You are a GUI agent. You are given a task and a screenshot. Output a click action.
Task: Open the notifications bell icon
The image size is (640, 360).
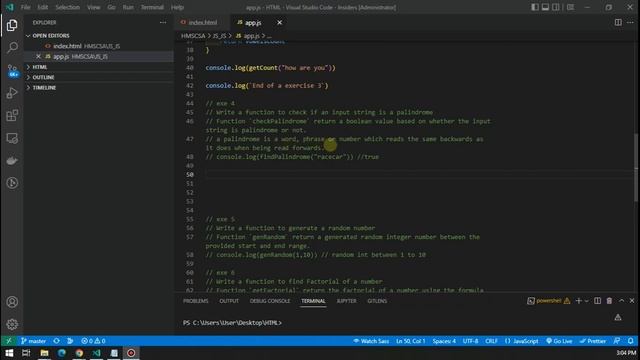[x=631, y=341]
